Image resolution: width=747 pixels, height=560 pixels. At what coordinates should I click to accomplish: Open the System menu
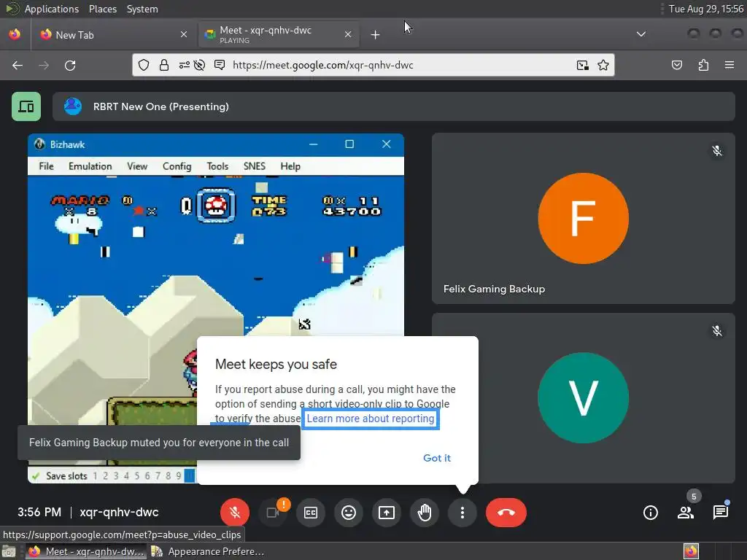point(142,9)
